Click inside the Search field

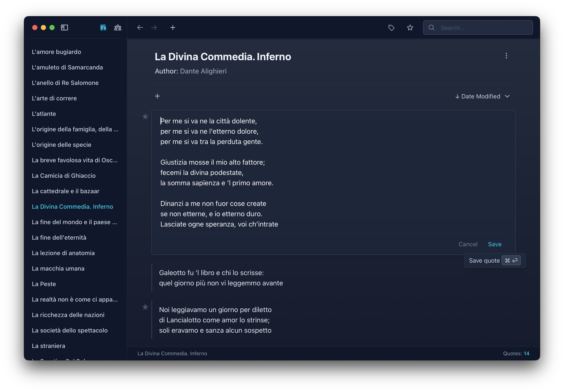point(478,28)
